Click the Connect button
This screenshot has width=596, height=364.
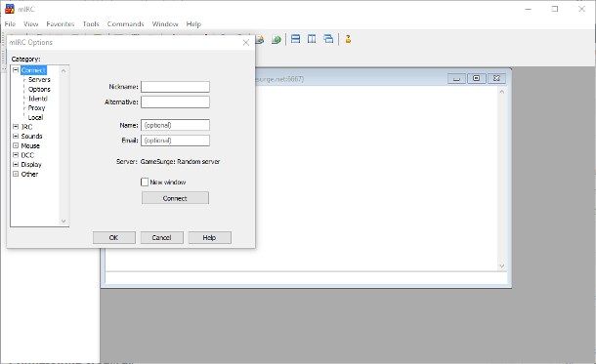(x=175, y=198)
